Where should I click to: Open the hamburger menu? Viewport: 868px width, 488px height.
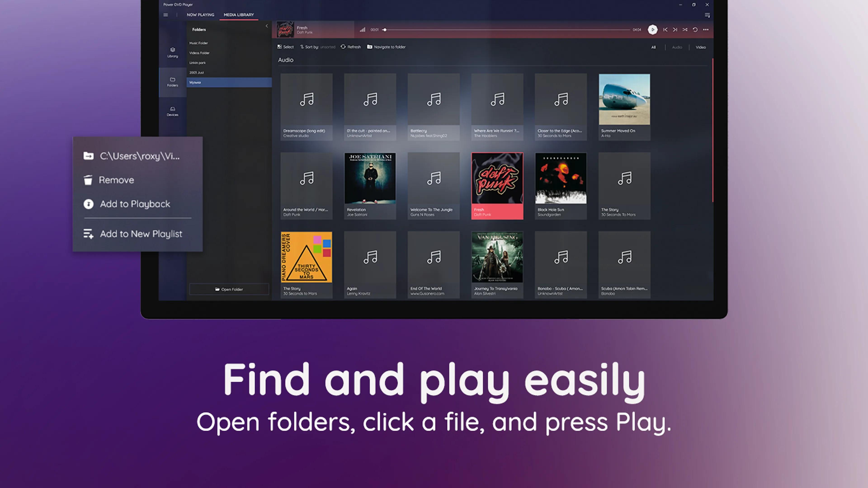click(x=165, y=15)
